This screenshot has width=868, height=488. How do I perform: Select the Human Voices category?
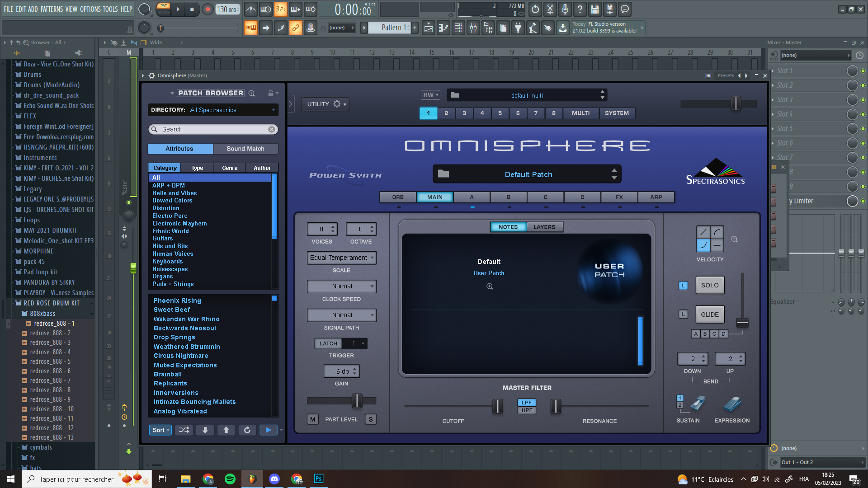(173, 253)
